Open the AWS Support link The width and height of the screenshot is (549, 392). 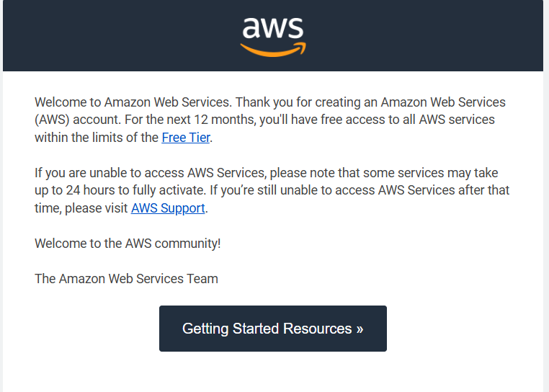(x=168, y=208)
